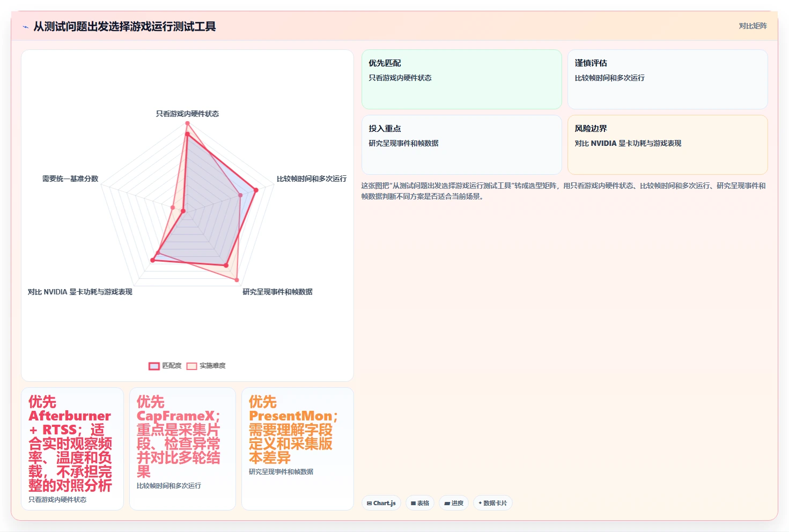Click the radar axis label 只看游戏内硬件状态
This screenshot has height=532, width=789.
(187, 114)
